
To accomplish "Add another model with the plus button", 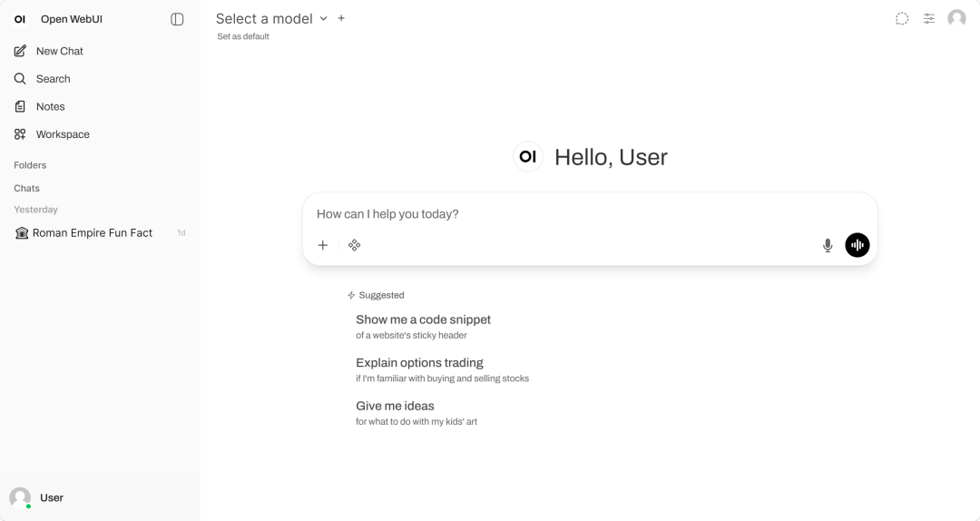I will (341, 19).
